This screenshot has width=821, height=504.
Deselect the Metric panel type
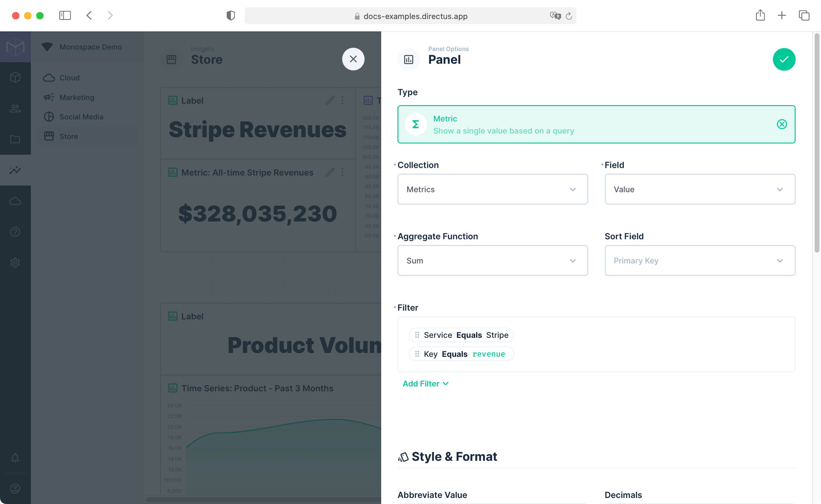(782, 124)
